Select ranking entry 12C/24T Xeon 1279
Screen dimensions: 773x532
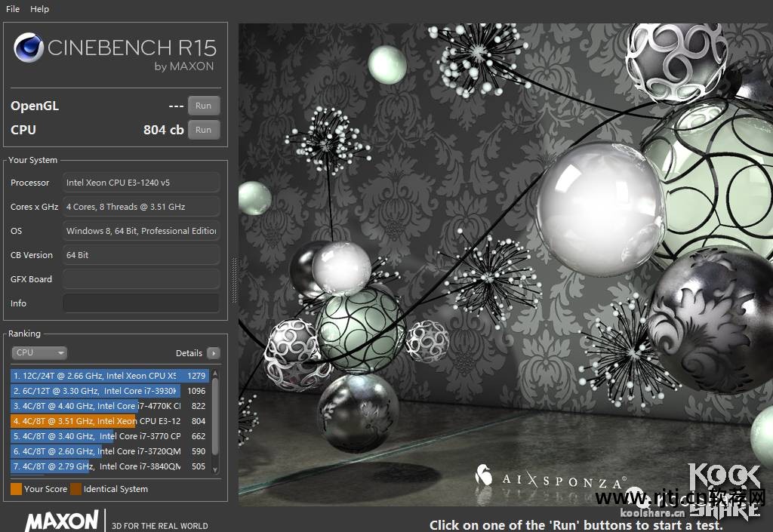109,376
